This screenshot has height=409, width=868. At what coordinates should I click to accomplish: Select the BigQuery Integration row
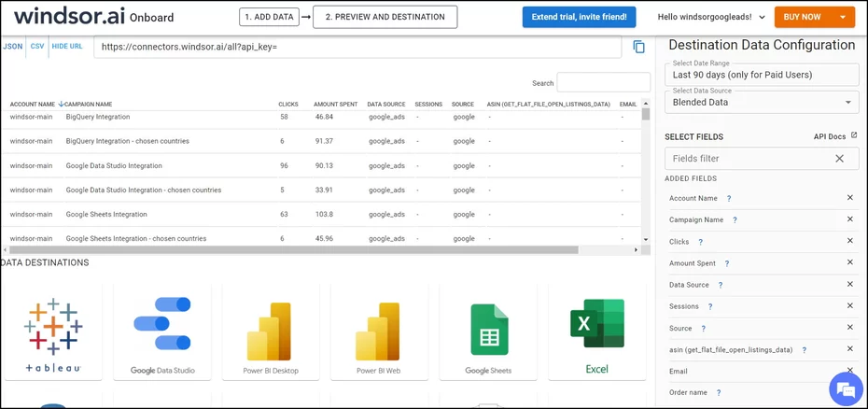click(321, 117)
